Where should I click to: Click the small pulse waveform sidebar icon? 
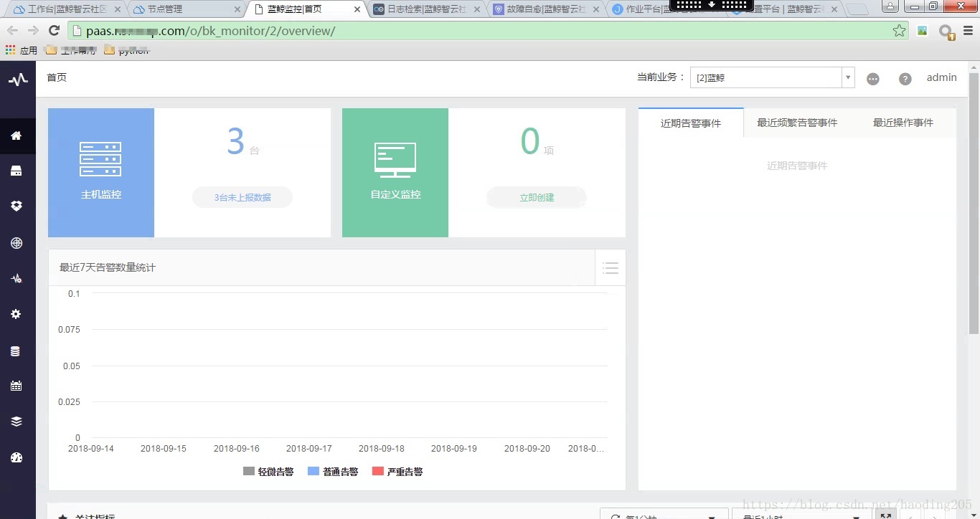pyautogui.click(x=17, y=278)
